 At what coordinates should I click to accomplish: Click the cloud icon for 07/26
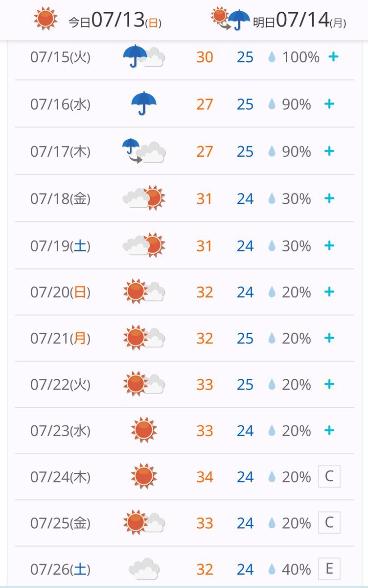pos(144,569)
